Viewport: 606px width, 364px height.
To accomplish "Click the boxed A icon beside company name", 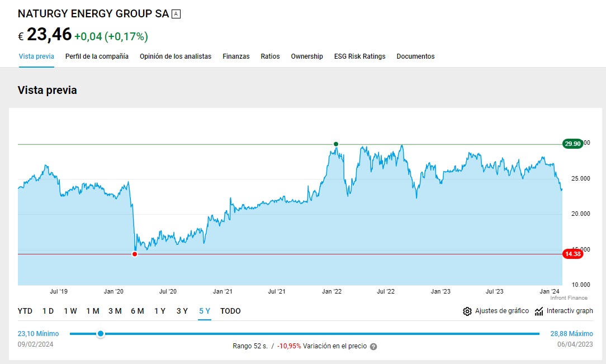I will 176,14.
